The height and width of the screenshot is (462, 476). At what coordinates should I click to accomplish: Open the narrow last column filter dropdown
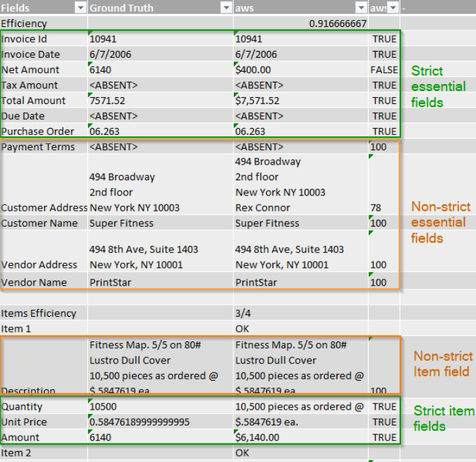point(392,8)
